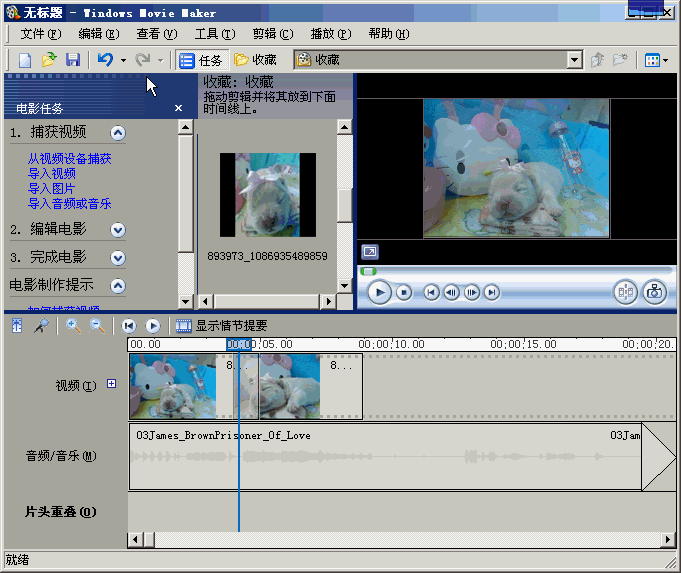Click the 导入视频 link
The image size is (681, 573).
[x=52, y=173]
